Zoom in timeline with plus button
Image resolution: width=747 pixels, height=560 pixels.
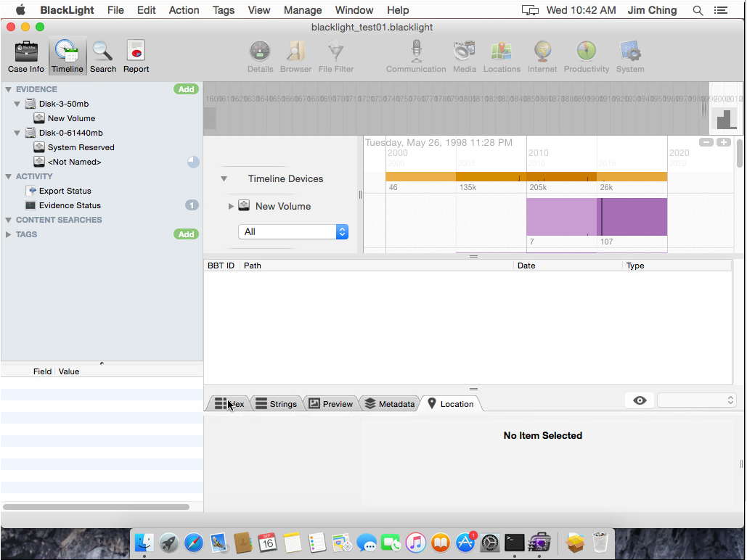click(723, 142)
